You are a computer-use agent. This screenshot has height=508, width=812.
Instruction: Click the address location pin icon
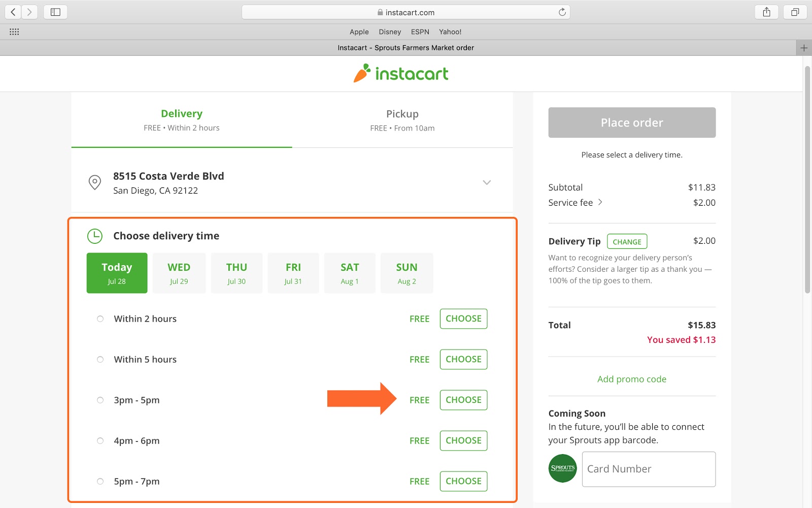(x=95, y=182)
